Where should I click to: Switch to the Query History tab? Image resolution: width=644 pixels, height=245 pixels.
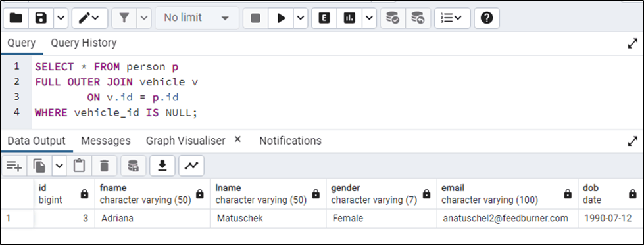84,43
